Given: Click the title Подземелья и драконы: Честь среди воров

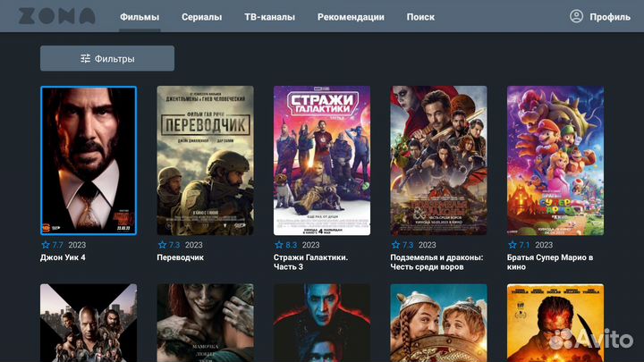Looking at the screenshot, I should point(436,262).
